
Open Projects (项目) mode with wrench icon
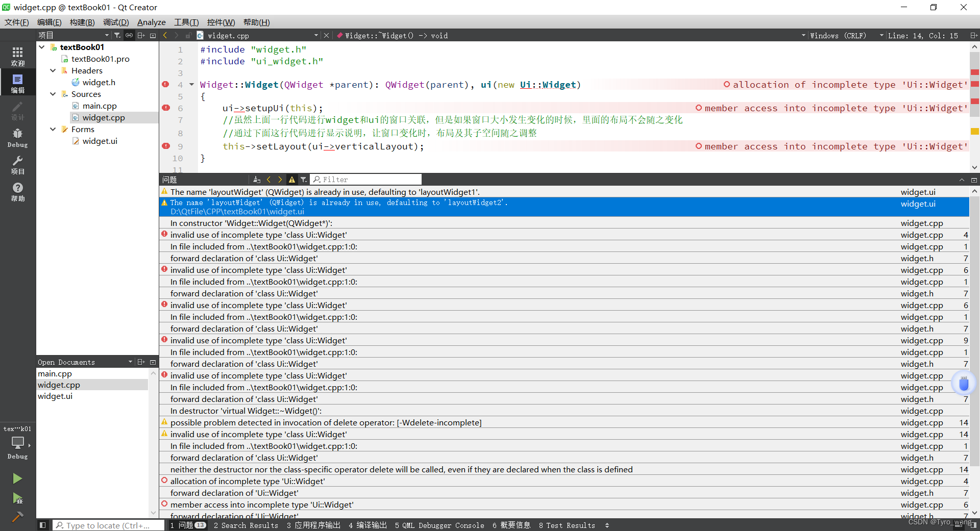tap(18, 165)
